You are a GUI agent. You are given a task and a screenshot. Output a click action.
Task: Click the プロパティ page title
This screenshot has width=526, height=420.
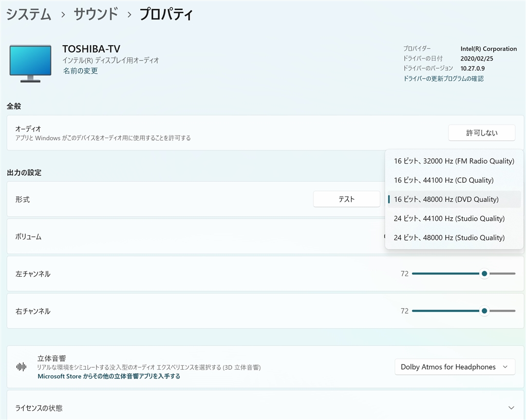pyautogui.click(x=166, y=14)
